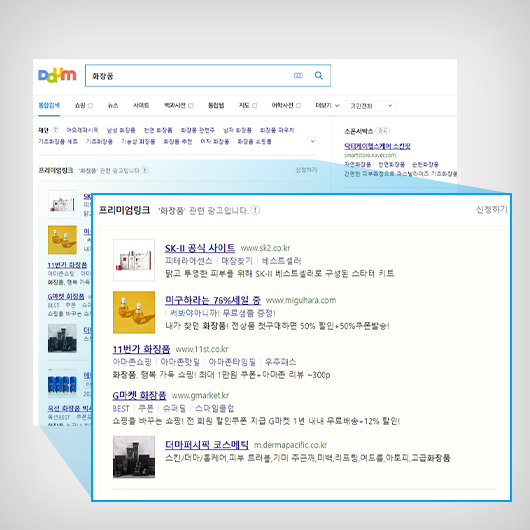Image resolution: width=530 pixels, height=530 pixels.
Task: Click 베스트셀러 sub-link
Action: (281, 261)
